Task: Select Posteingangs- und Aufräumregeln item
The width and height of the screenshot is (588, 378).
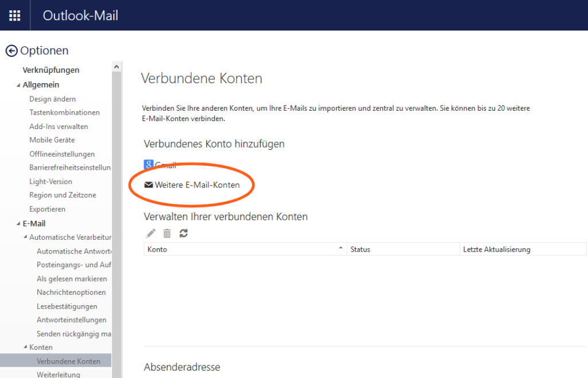Action: tap(74, 265)
